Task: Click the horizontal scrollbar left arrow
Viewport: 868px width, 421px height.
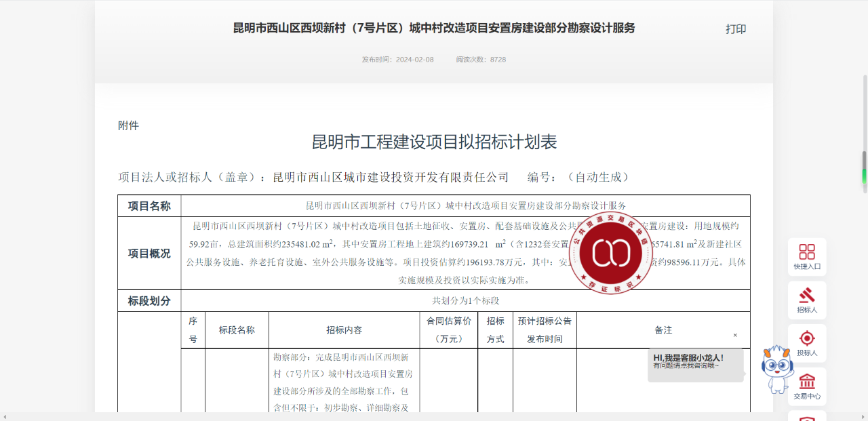Action: (x=5, y=416)
